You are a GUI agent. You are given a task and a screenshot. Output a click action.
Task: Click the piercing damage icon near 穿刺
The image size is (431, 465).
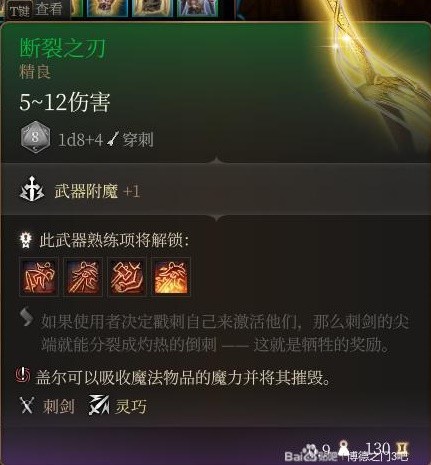pos(113,139)
